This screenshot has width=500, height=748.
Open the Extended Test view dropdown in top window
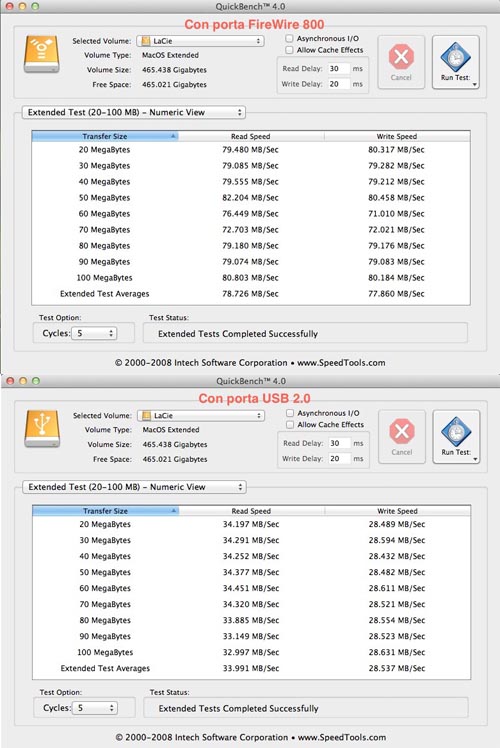pyautogui.click(x=134, y=113)
